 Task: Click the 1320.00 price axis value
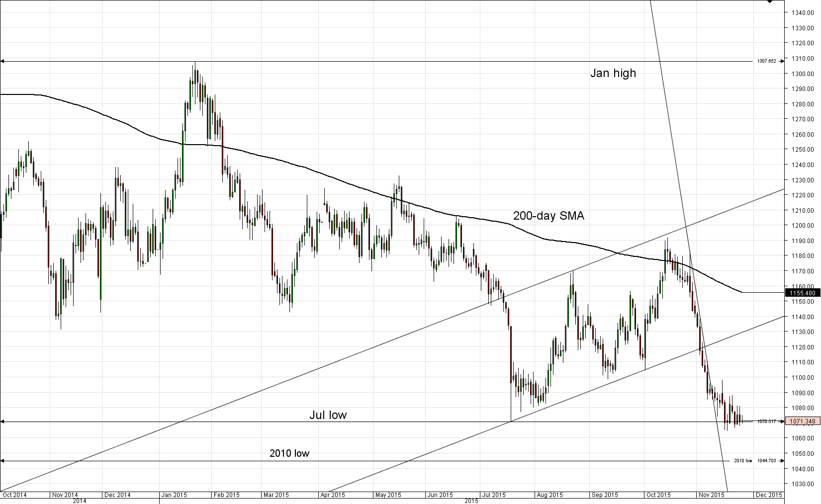(804, 43)
